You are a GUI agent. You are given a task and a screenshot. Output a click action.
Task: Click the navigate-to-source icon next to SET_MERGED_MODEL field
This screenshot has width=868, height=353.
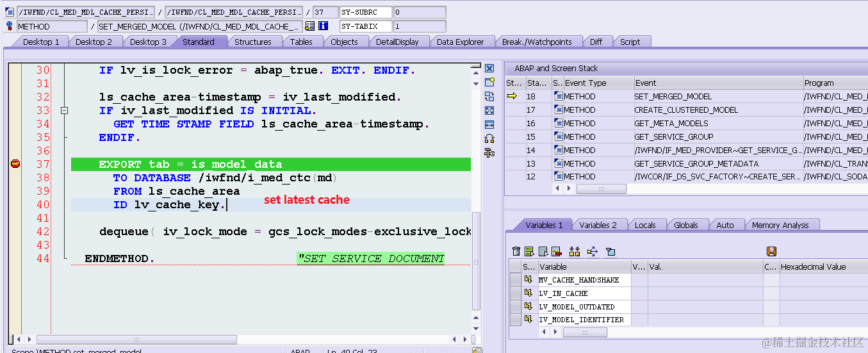310,26
